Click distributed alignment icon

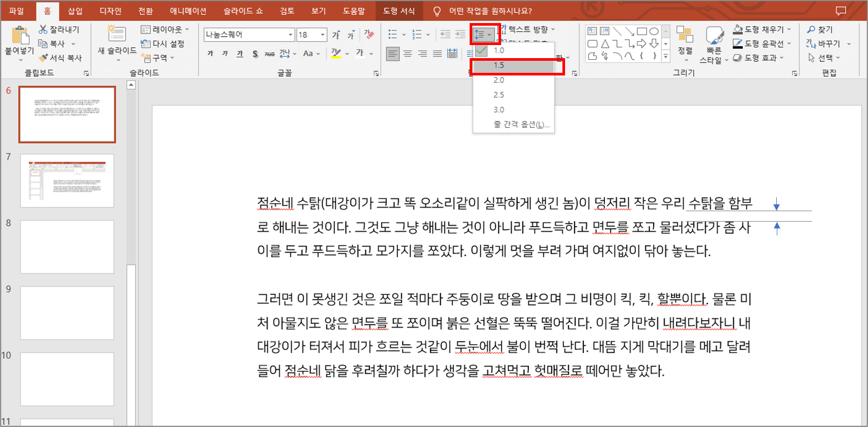[452, 53]
